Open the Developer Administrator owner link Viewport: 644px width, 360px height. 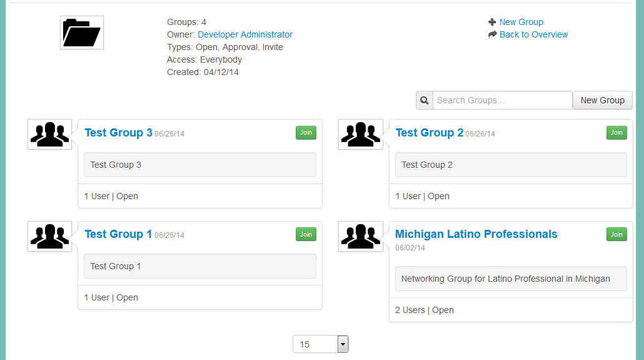click(x=245, y=34)
